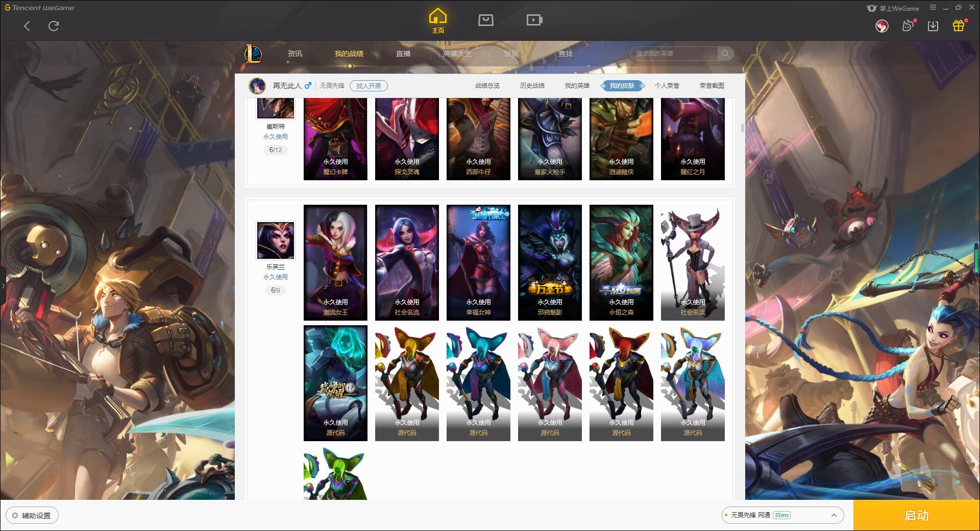The width and height of the screenshot is (980, 531).
Task: Click the 无畏先锋 server label beside username
Action: [332, 86]
